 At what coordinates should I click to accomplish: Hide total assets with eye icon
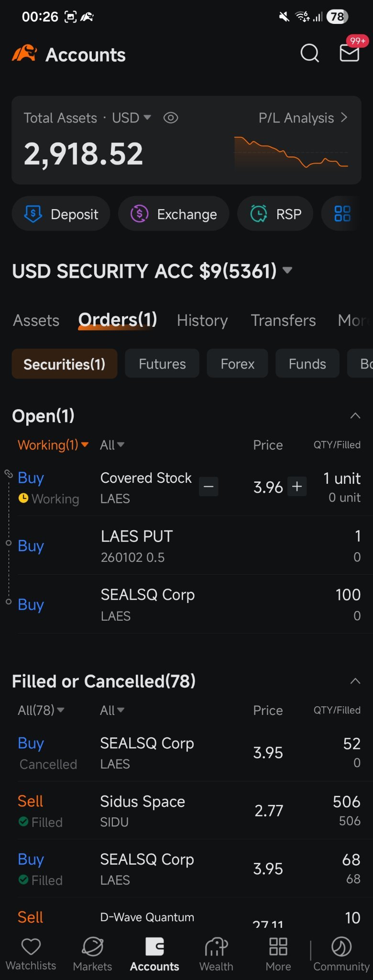coord(171,118)
